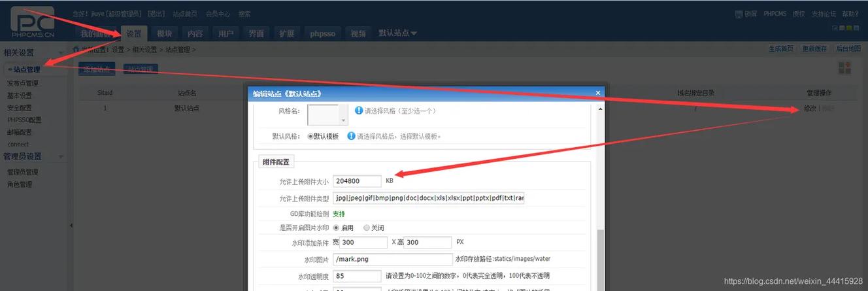Click the 允许上传附件大小 field showing 204800
The image size is (868, 291).
[357, 181]
